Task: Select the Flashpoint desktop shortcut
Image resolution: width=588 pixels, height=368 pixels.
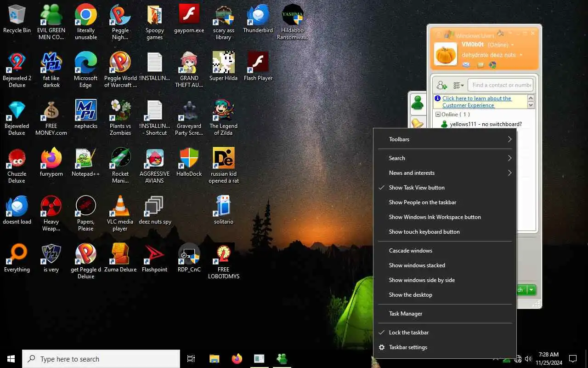Action: click(x=155, y=258)
